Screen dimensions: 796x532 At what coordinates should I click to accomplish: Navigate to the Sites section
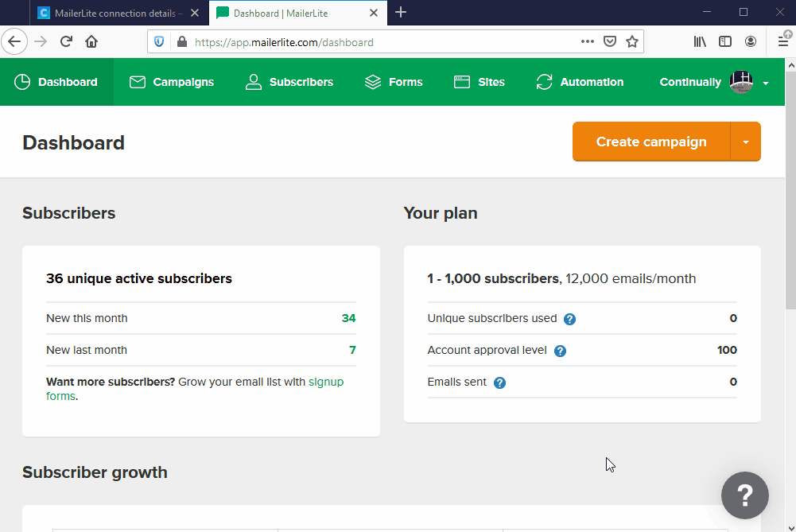click(x=480, y=82)
